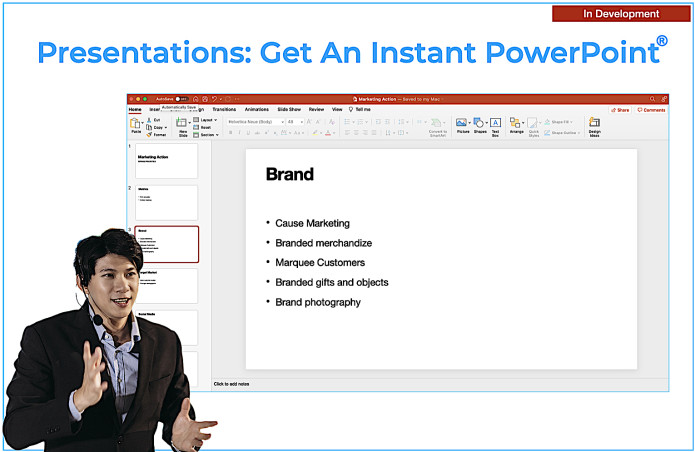695x452 pixels.
Task: Click the Picture insert icon
Action: coord(462,124)
